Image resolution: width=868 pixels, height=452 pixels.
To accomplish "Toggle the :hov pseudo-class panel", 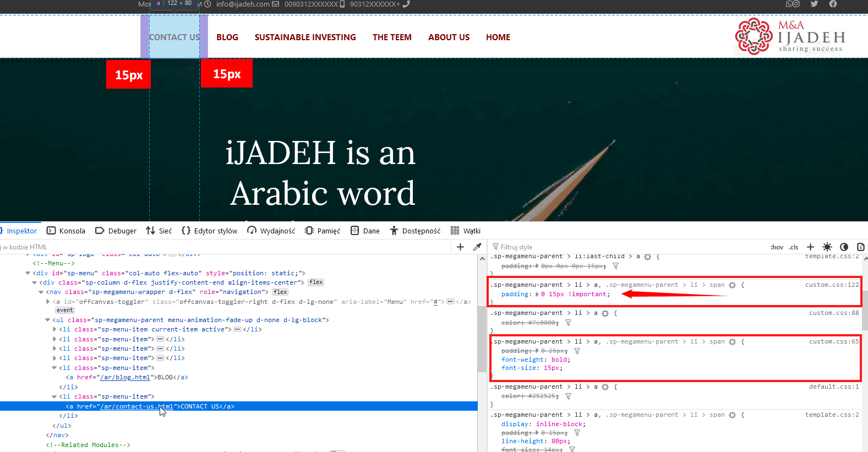I will 777,247.
